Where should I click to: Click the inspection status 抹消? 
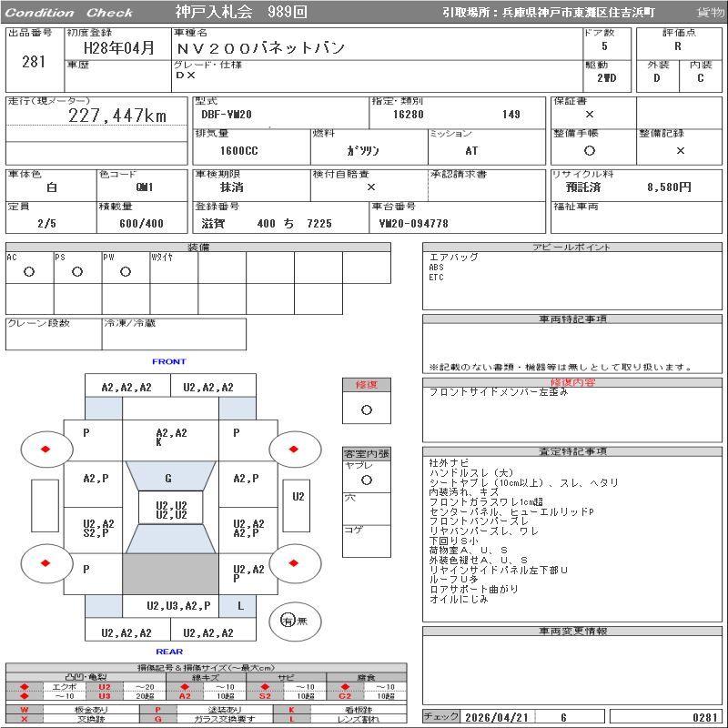[x=232, y=187]
